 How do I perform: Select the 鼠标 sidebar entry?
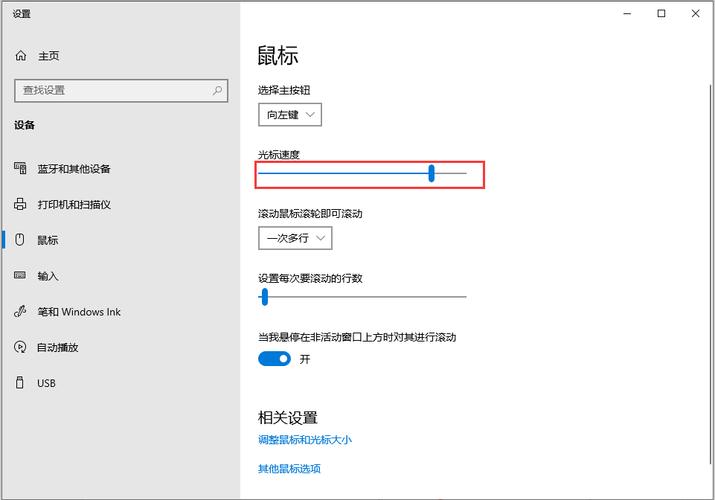[x=48, y=240]
